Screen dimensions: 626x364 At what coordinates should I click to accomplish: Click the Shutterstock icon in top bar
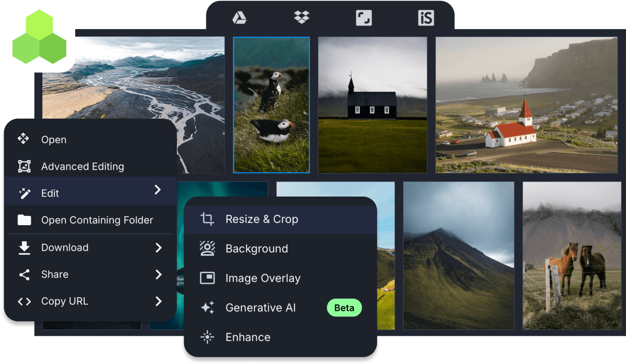pyautogui.click(x=364, y=18)
